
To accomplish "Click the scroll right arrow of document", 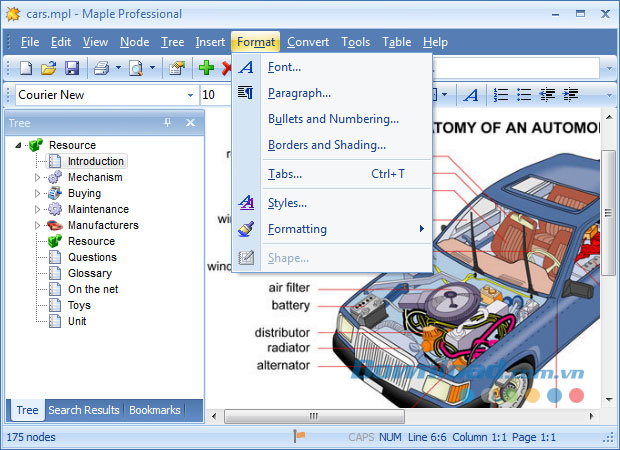I will 592,416.
